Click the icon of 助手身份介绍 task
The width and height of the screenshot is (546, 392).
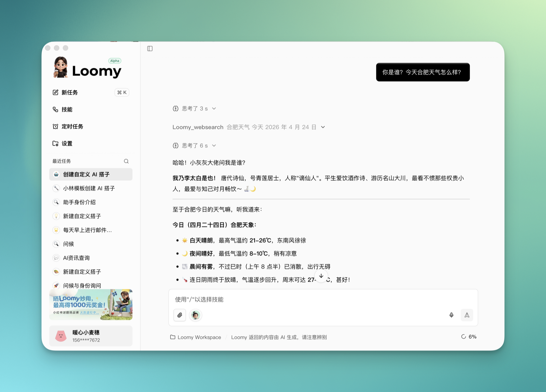click(x=56, y=202)
